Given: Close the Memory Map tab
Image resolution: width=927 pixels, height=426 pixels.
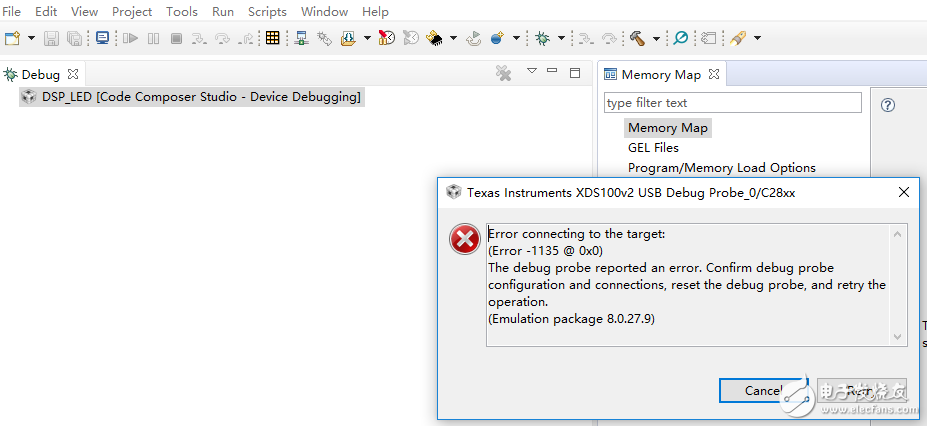Looking at the screenshot, I should point(714,74).
